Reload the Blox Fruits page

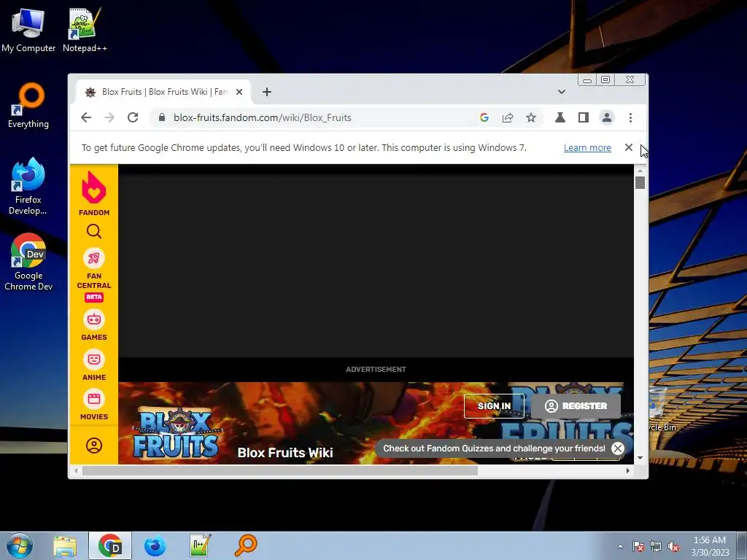[133, 117]
